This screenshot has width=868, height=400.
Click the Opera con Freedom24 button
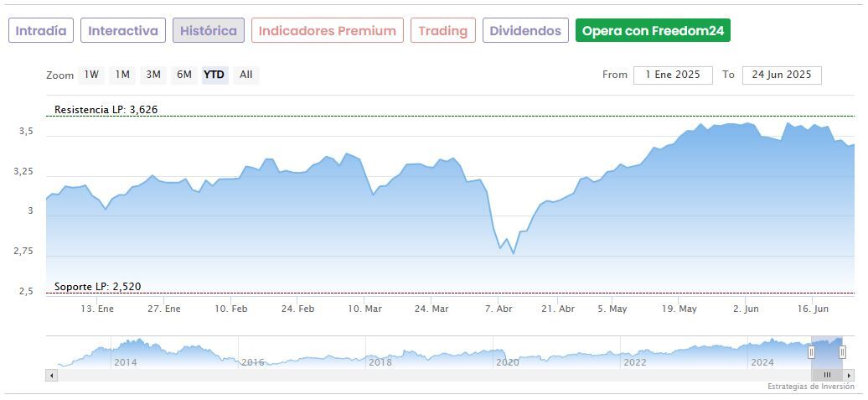[x=653, y=31]
